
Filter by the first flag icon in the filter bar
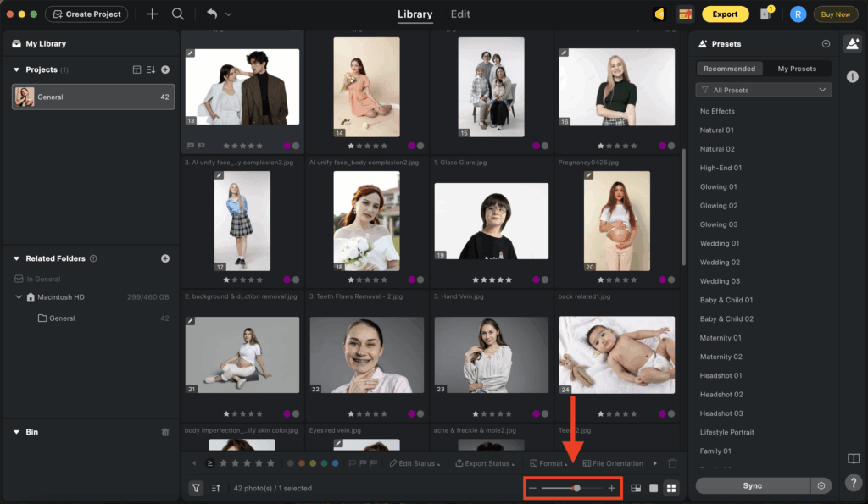coord(352,463)
